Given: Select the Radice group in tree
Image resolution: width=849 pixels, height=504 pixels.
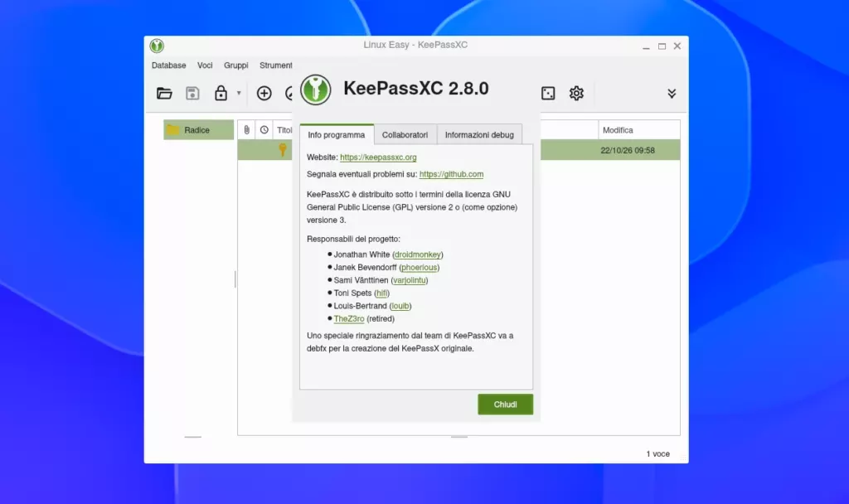Looking at the screenshot, I should click(x=199, y=130).
